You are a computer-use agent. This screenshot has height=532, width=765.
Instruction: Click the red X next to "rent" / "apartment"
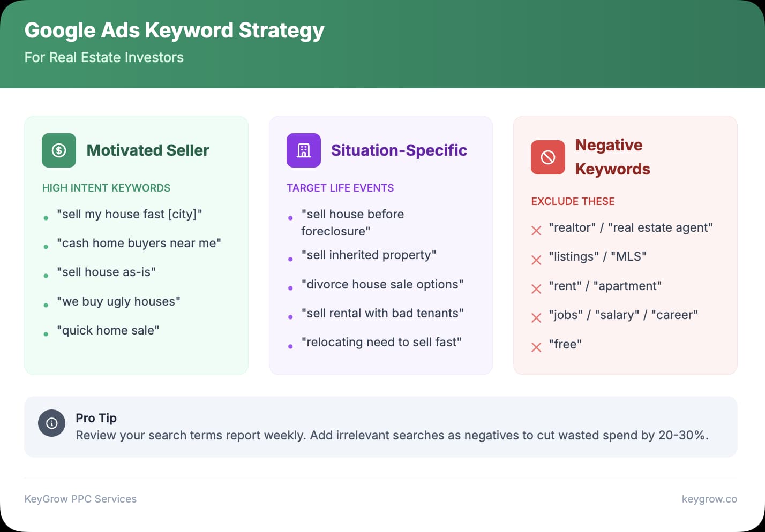click(x=536, y=288)
